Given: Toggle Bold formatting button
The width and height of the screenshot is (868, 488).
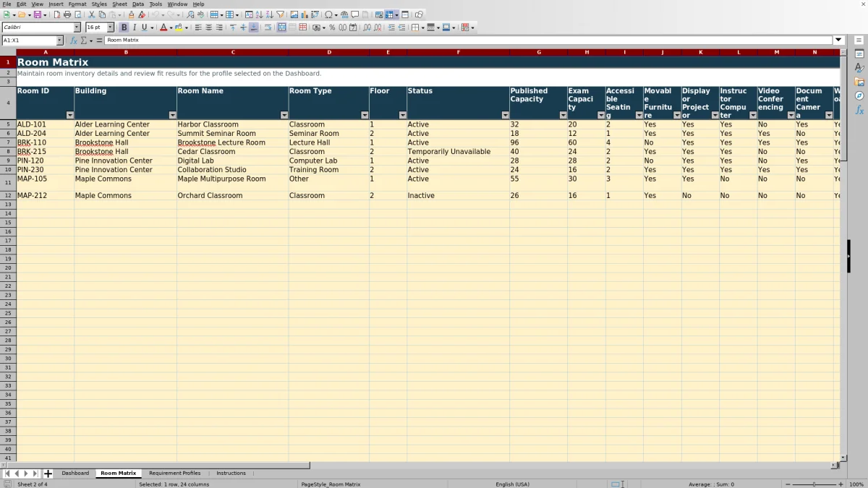Looking at the screenshot, I should [124, 27].
